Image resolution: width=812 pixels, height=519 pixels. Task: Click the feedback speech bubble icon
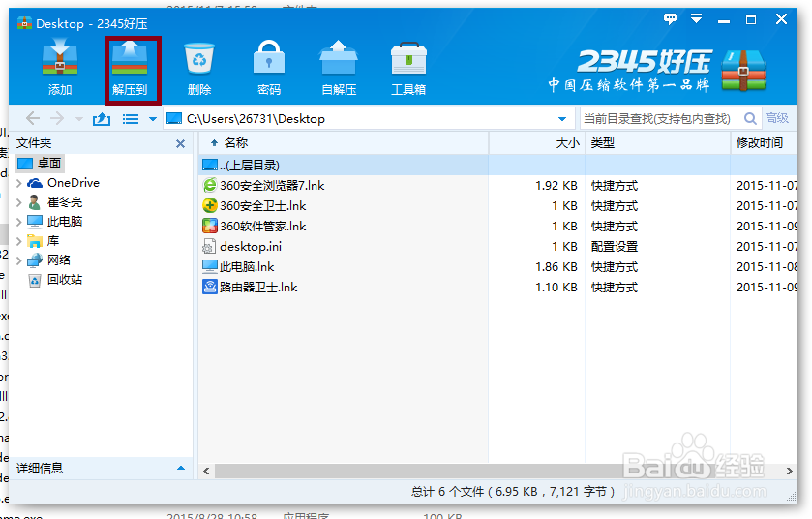click(x=670, y=19)
